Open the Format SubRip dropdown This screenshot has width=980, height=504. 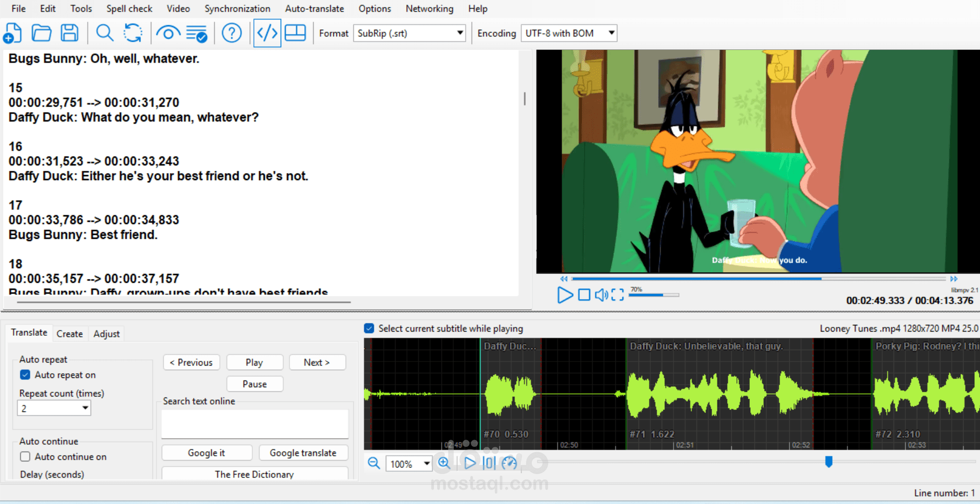pos(409,33)
